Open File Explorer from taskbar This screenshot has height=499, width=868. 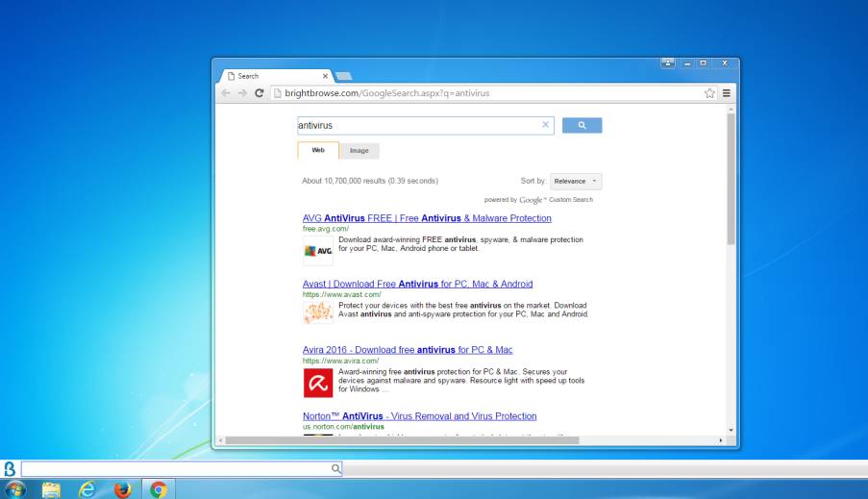coord(51,489)
